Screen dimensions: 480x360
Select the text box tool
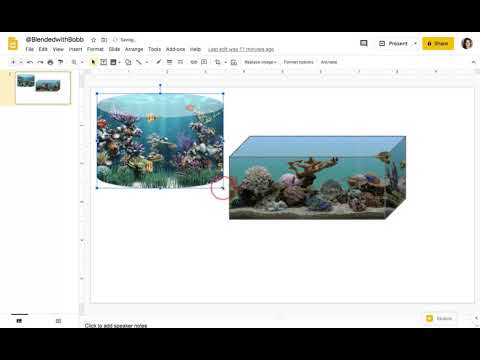pyautogui.click(x=104, y=62)
